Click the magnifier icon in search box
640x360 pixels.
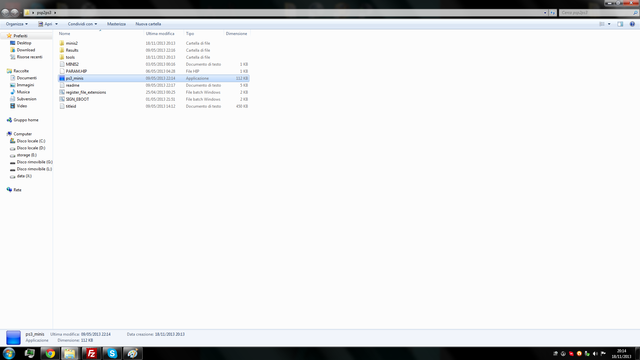635,13
